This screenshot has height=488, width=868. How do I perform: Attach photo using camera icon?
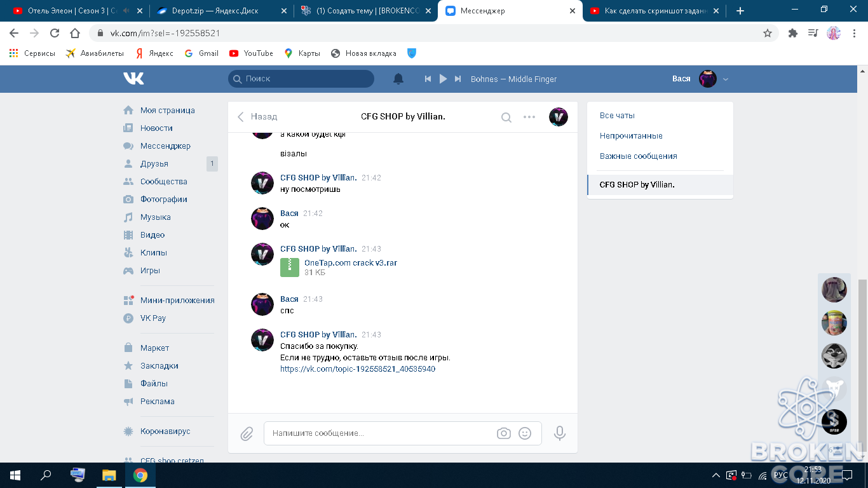pos(504,433)
